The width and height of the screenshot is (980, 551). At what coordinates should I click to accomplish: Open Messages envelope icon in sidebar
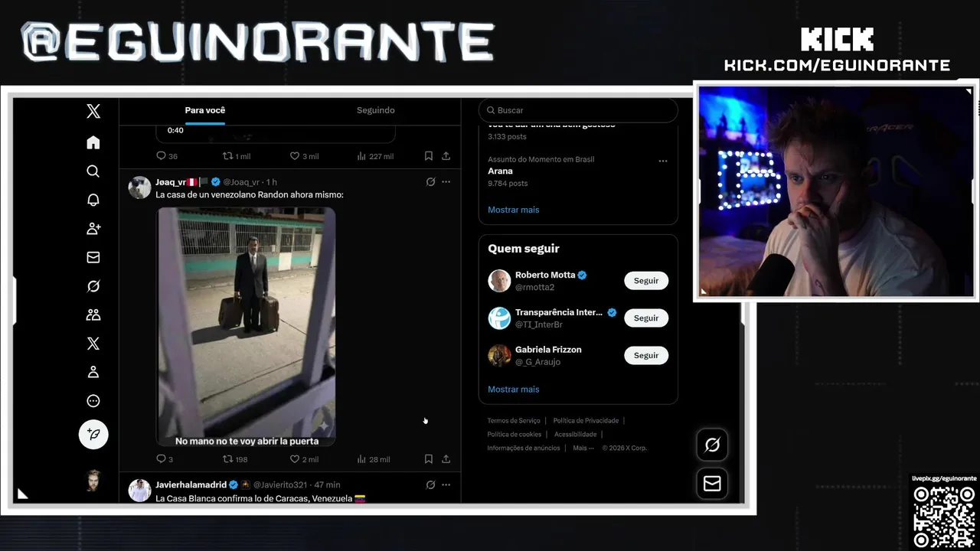point(93,257)
